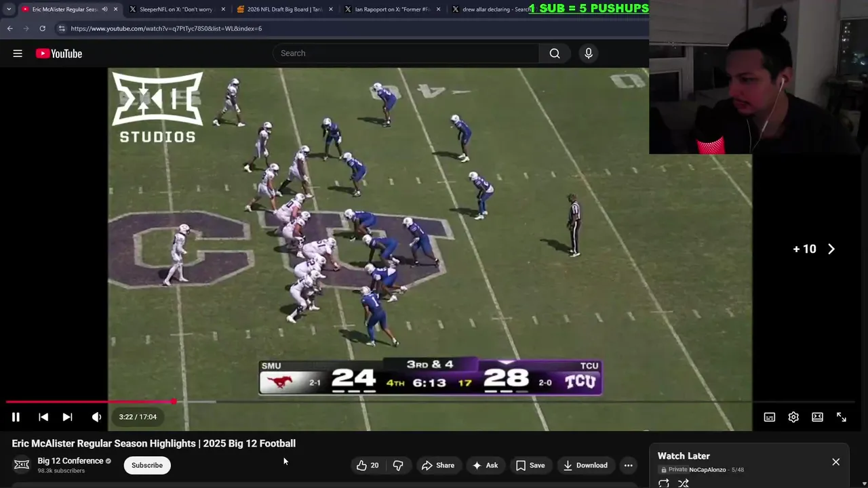
Task: Close the SleeperNFL tab
Action: [223, 9]
